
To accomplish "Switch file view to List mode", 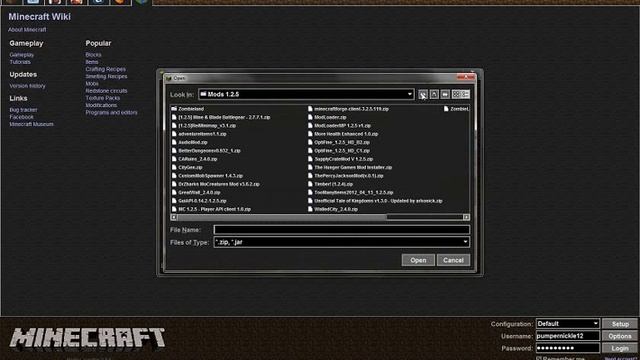I will 456,94.
